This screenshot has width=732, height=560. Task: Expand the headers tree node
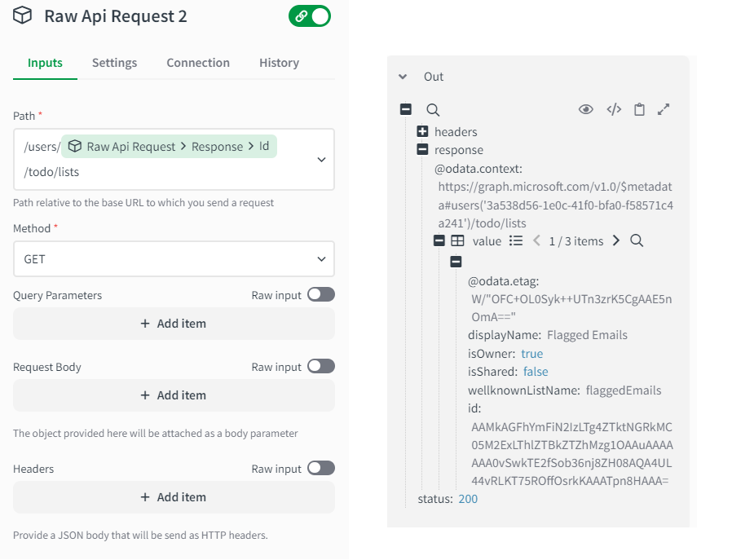click(422, 132)
